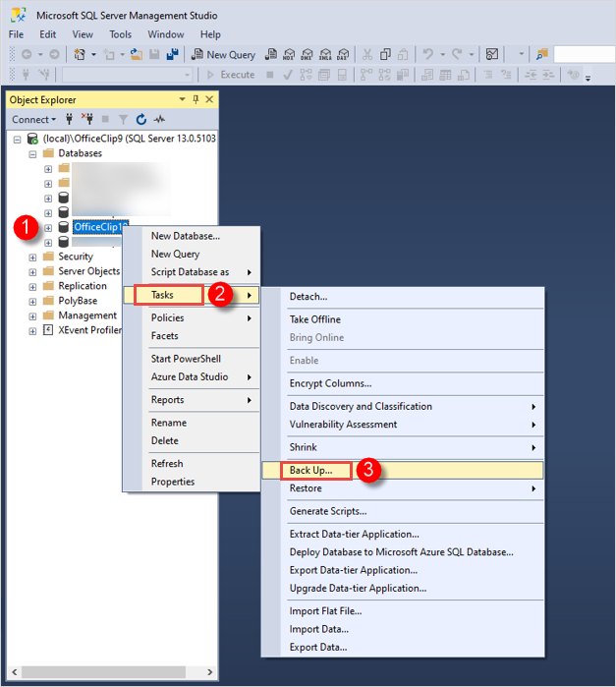
Task: Select the OfficeClip database tree item
Action: tap(101, 227)
